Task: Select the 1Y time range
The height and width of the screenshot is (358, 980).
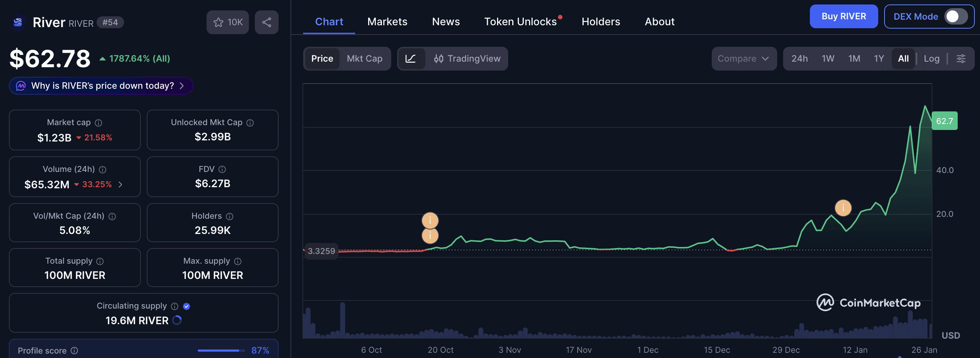Action: pyautogui.click(x=879, y=59)
